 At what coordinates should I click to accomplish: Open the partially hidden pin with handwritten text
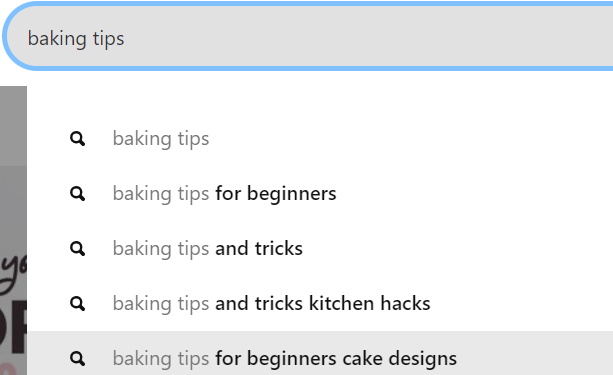pyautogui.click(x=13, y=271)
